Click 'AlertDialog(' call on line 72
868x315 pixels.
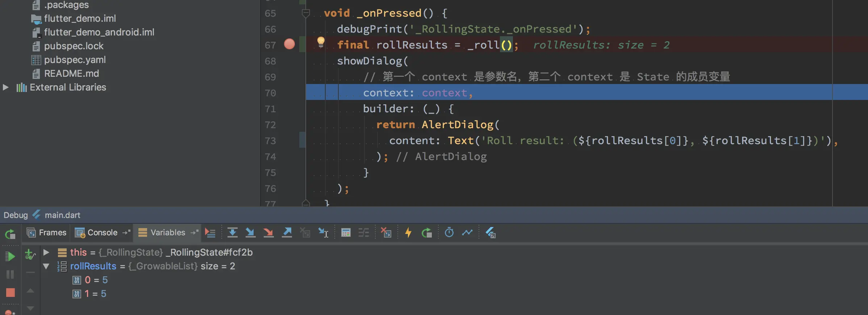pyautogui.click(x=460, y=125)
